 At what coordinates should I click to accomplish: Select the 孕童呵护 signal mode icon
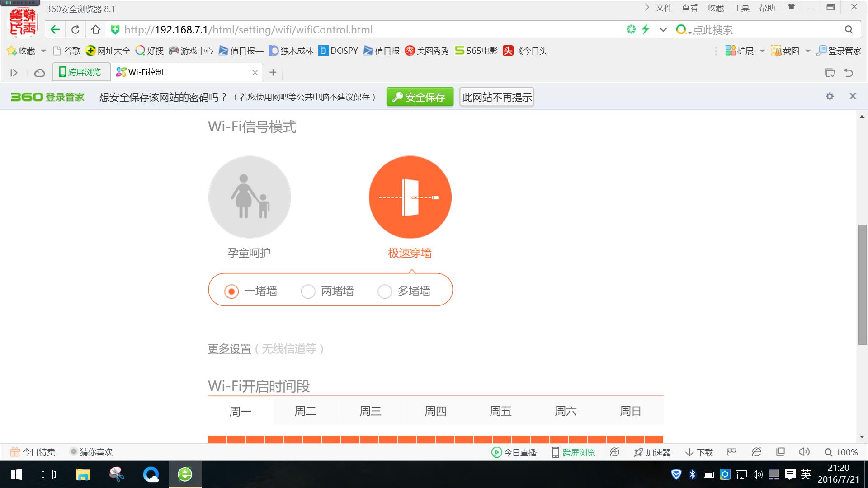(249, 197)
